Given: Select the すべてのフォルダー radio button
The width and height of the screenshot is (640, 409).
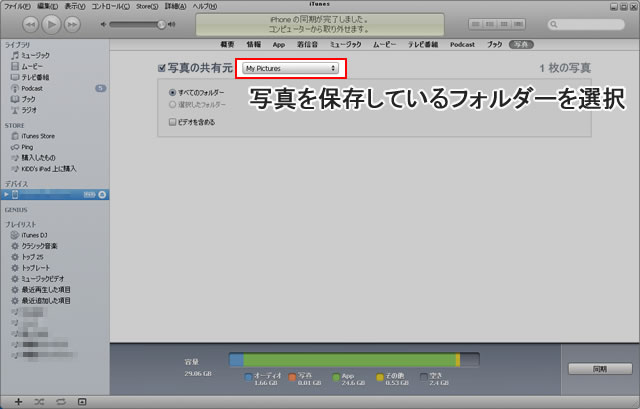Looking at the screenshot, I should (172, 93).
